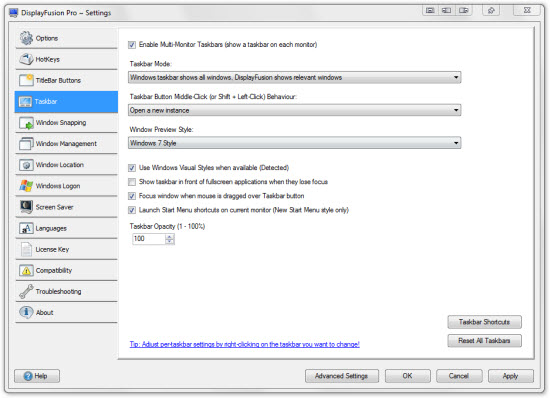Image resolution: width=550 pixels, height=398 pixels.
Task: Switch to the Window Location page
Action: click(x=66, y=165)
